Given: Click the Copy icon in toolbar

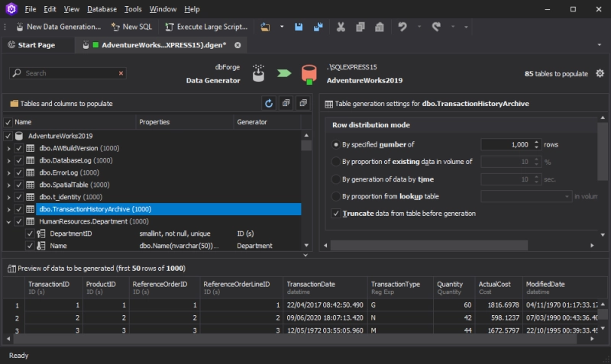Looking at the screenshot, I should pos(360,27).
